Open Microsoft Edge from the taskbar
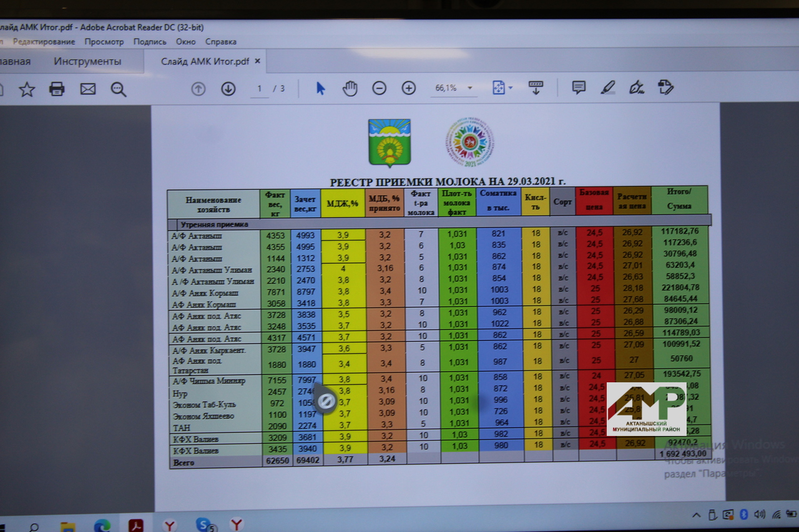This screenshot has height=532, width=799. tap(102, 525)
